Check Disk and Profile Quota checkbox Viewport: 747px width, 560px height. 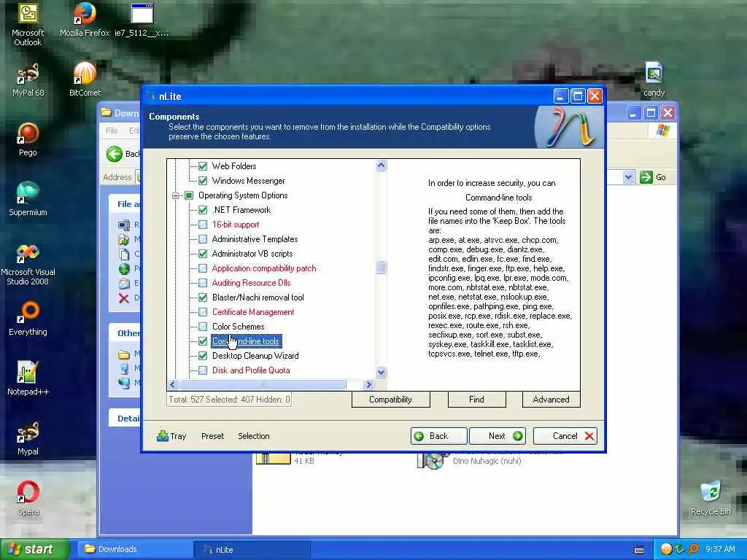pos(203,370)
